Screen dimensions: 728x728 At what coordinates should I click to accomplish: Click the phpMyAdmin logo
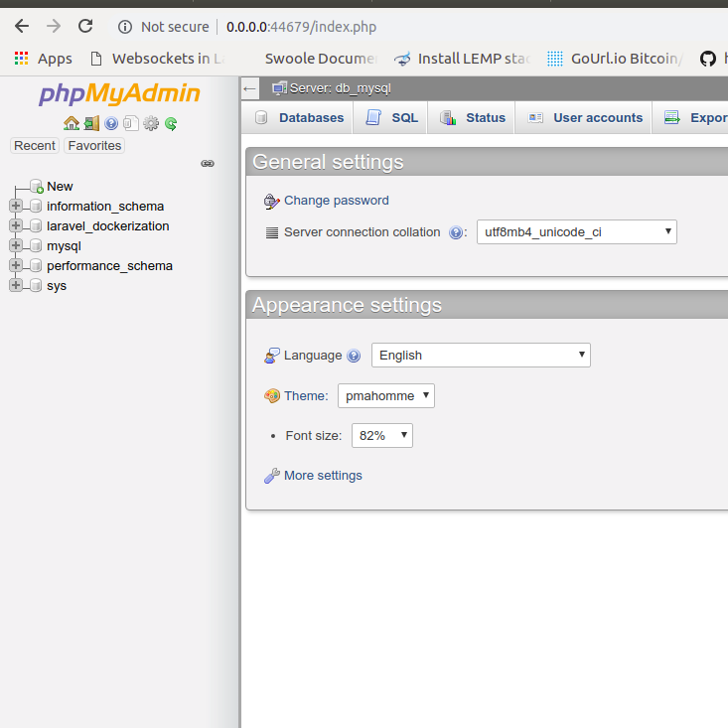coord(119,93)
